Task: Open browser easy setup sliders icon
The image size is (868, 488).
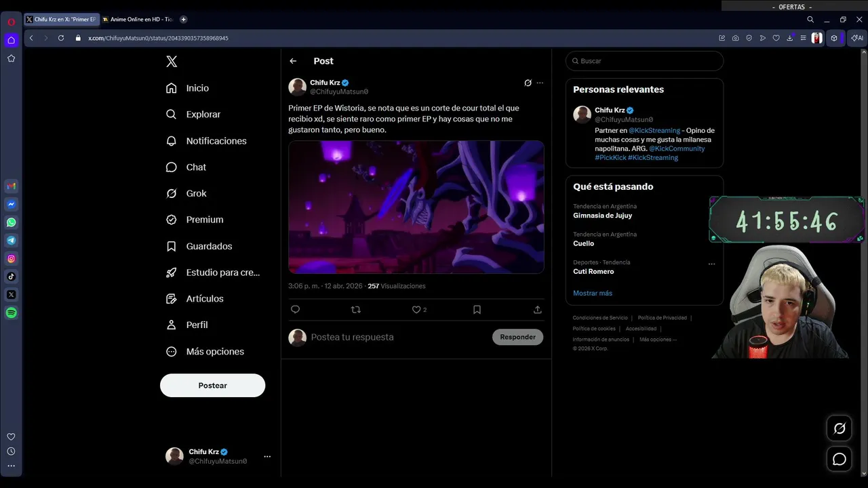Action: tap(803, 38)
